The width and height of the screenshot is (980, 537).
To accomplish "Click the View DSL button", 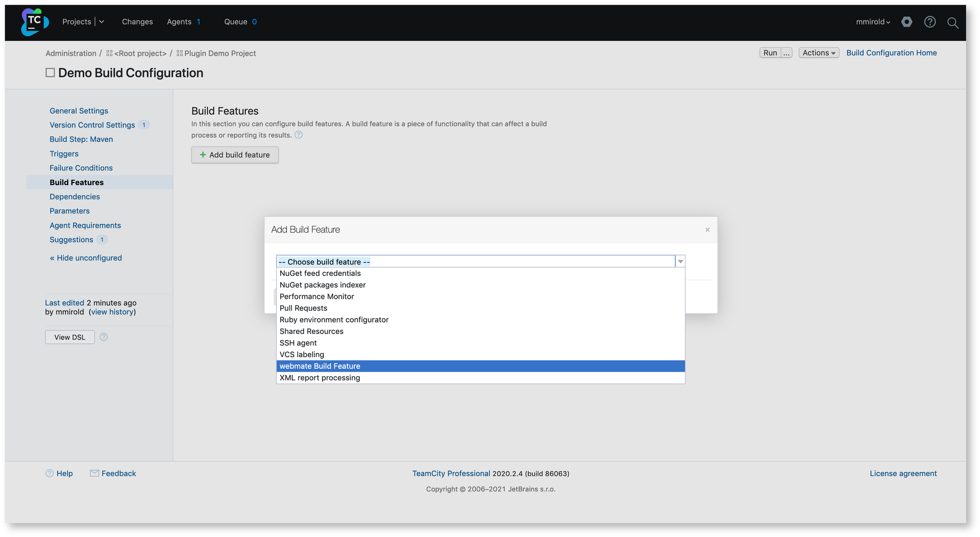I will pos(70,337).
